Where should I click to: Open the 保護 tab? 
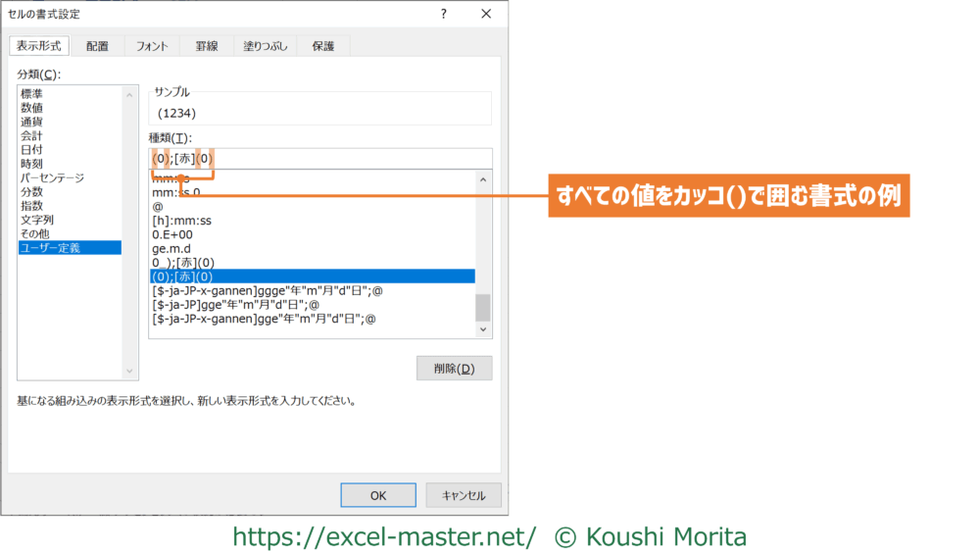click(323, 46)
